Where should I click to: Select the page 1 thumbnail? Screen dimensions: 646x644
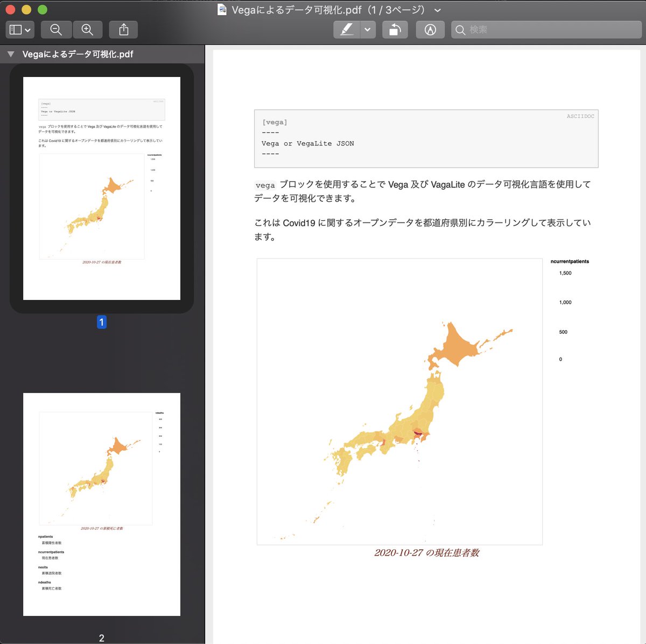pyautogui.click(x=101, y=188)
